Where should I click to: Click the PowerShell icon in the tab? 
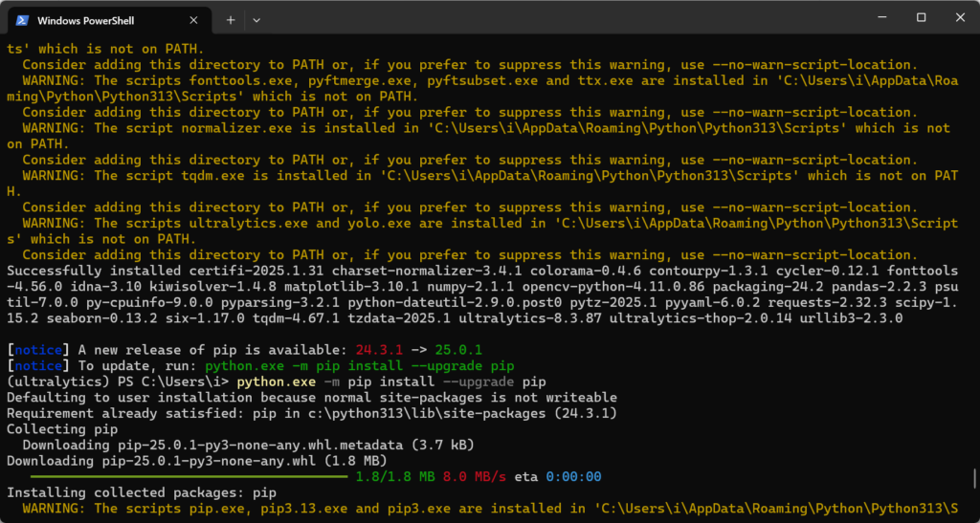[21, 19]
